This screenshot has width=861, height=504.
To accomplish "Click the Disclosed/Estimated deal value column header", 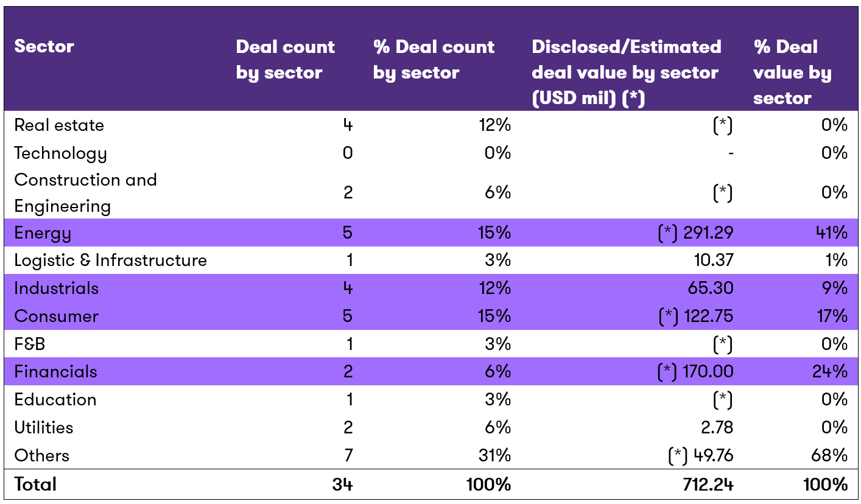I will (x=626, y=72).
